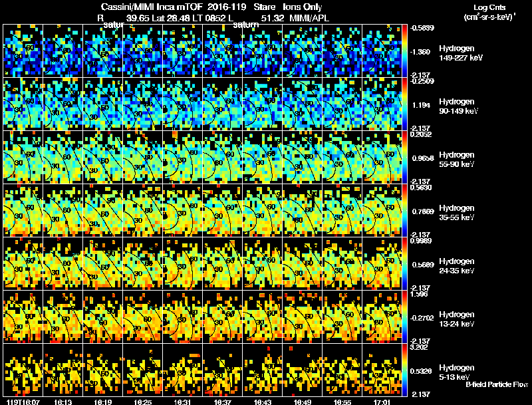Screen dimensions: 532x405
Task: Click the 1.194 color scale value
Action: [421, 105]
